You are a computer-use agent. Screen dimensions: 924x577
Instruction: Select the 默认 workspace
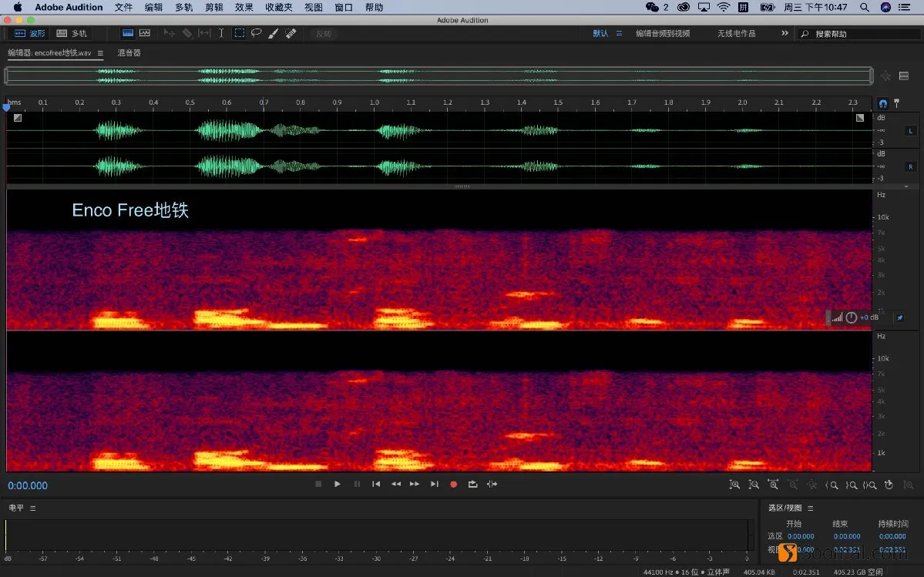coord(600,34)
